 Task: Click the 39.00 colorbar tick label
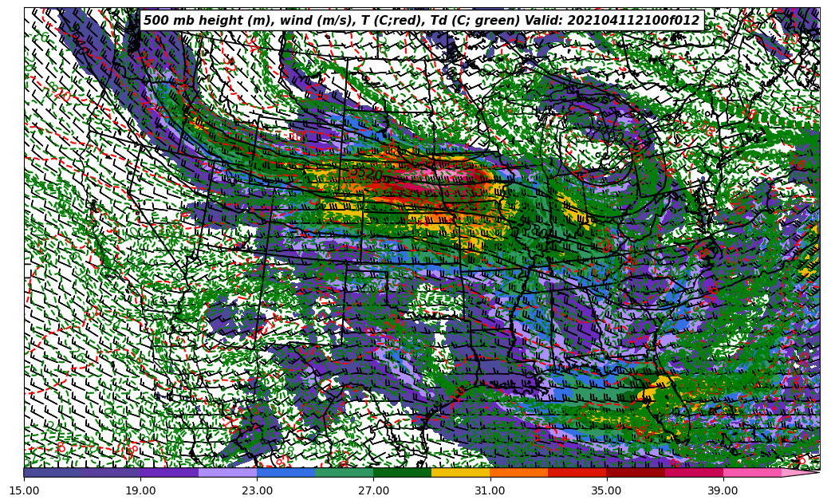[723, 490]
